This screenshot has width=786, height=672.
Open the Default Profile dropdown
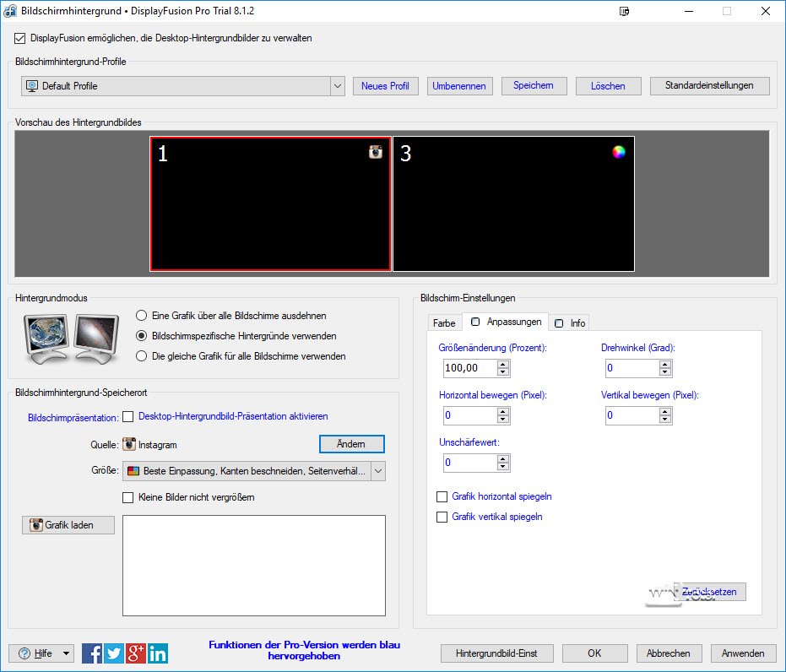pos(338,86)
